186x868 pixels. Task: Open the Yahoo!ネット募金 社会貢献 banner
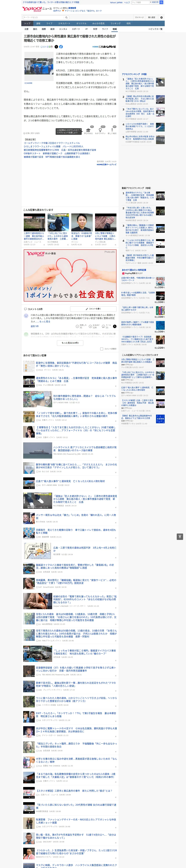tap(70, 275)
